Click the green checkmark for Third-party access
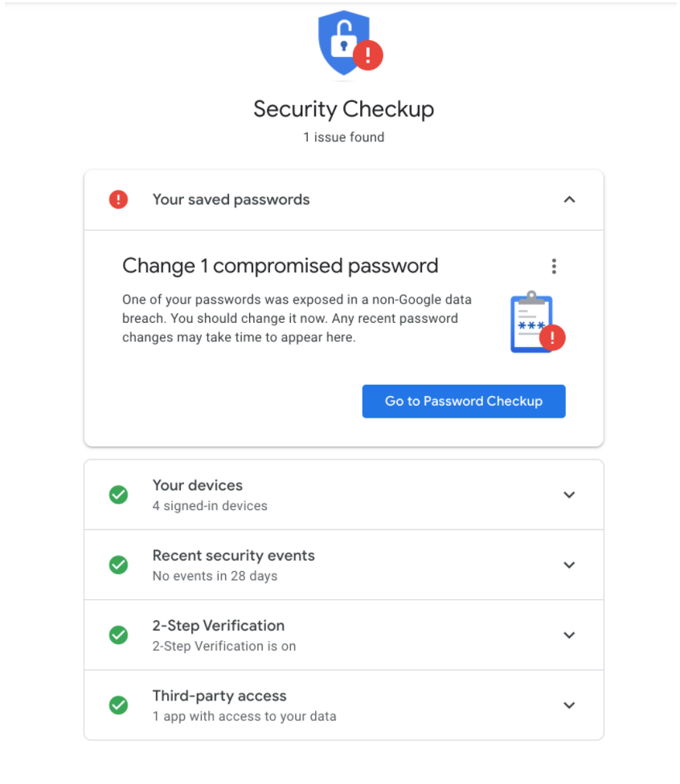 (118, 705)
